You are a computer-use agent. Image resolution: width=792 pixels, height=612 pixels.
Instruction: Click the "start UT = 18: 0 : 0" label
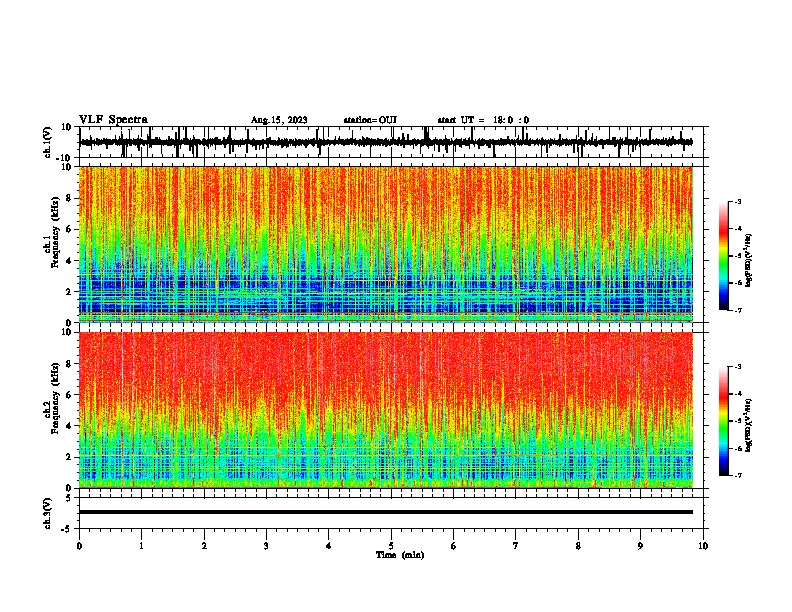483,120
